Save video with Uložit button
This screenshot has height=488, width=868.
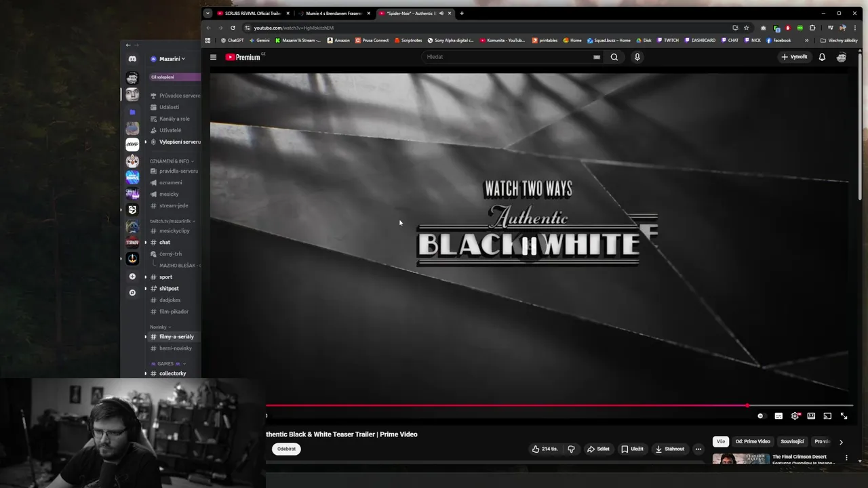(633, 449)
